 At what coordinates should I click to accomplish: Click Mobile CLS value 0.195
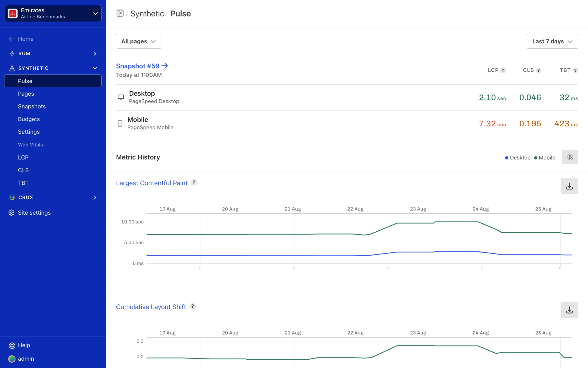pyautogui.click(x=530, y=124)
